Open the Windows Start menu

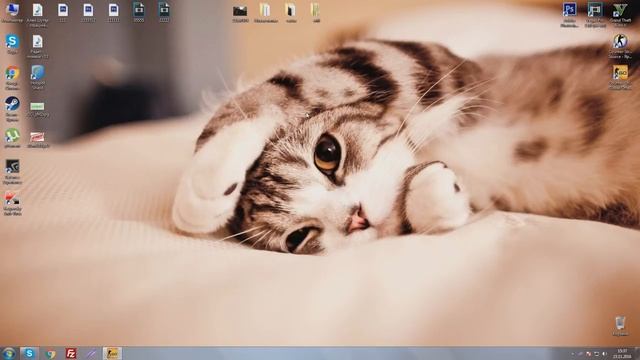point(9,353)
